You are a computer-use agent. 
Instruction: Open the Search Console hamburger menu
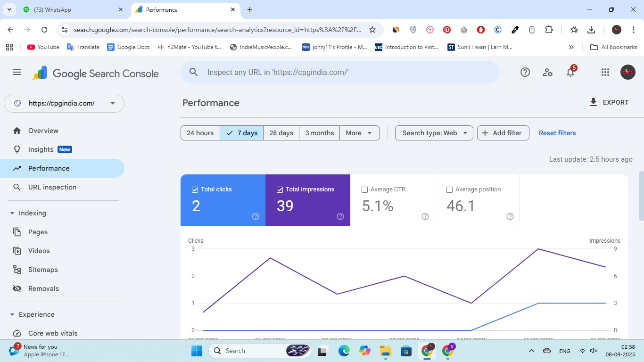pos(17,72)
